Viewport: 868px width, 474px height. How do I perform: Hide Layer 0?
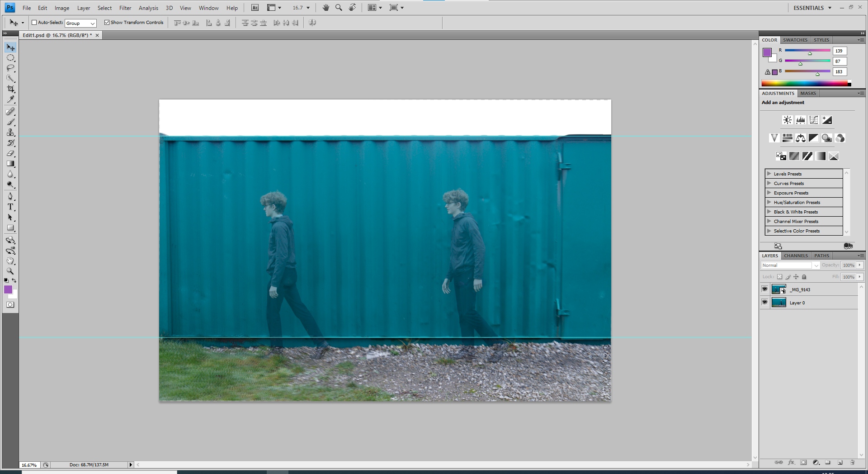point(764,302)
